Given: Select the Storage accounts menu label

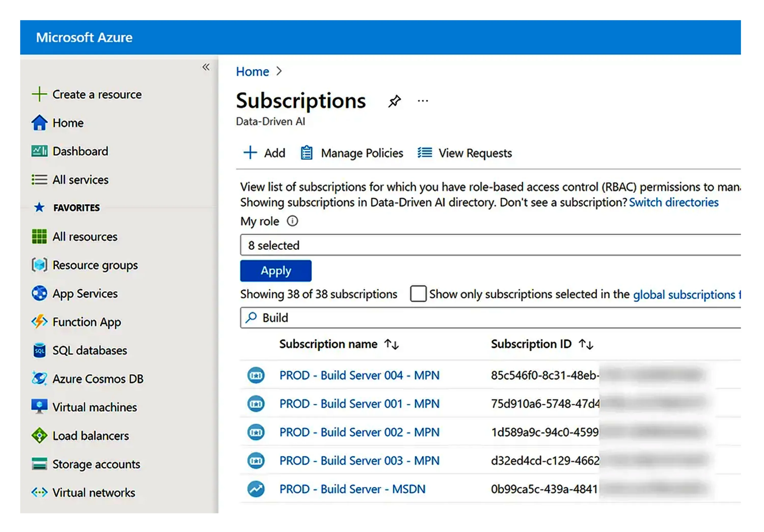Looking at the screenshot, I should coord(97,464).
